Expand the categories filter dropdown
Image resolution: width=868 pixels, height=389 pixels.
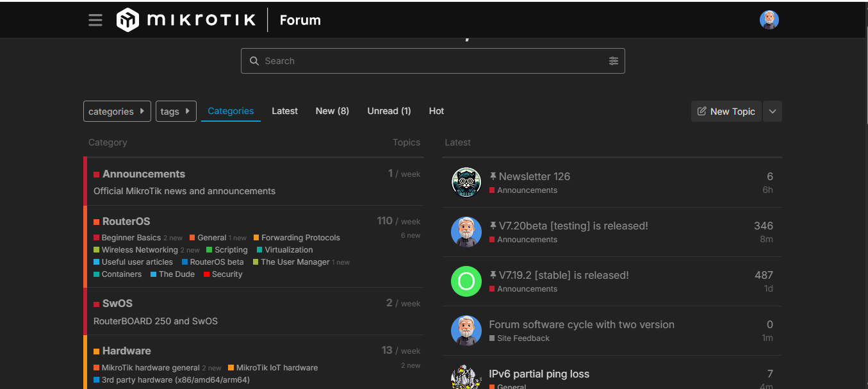[x=117, y=112]
